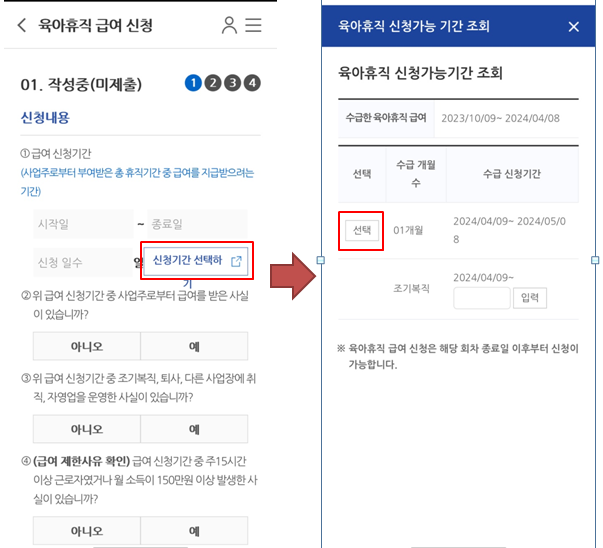Click 선택 button for 01개월 row
This screenshot has width=603, height=548.
click(x=362, y=230)
